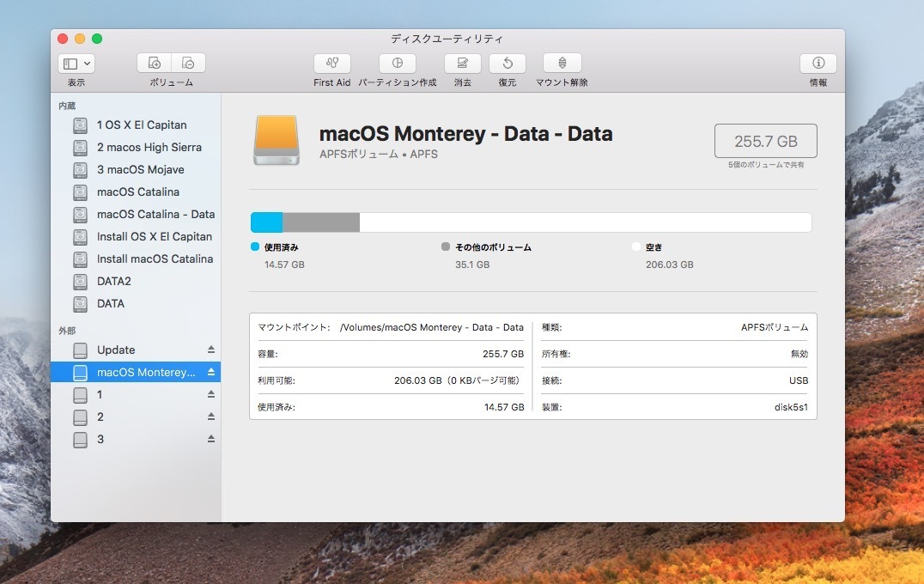Click the 255.7 GB capacity box
924x584 pixels.
(765, 141)
